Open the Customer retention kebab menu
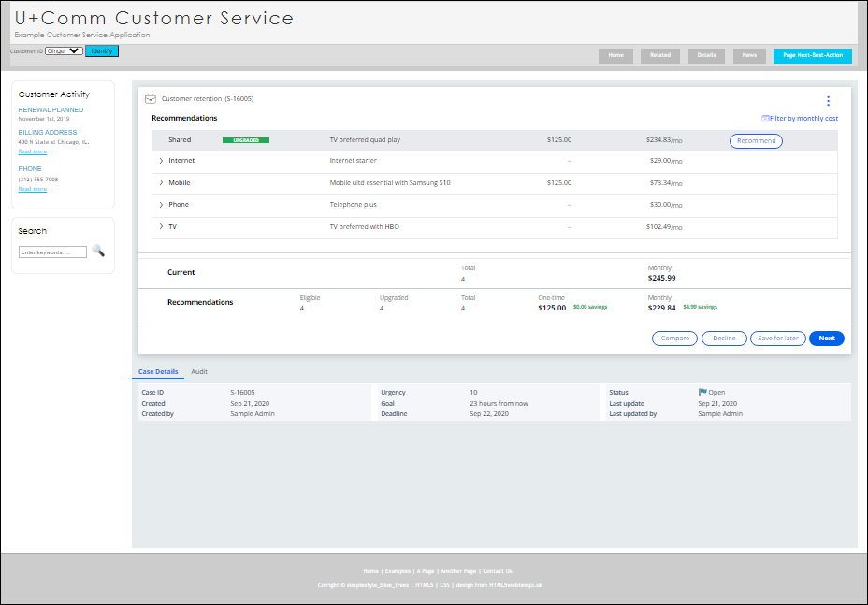 (827, 100)
